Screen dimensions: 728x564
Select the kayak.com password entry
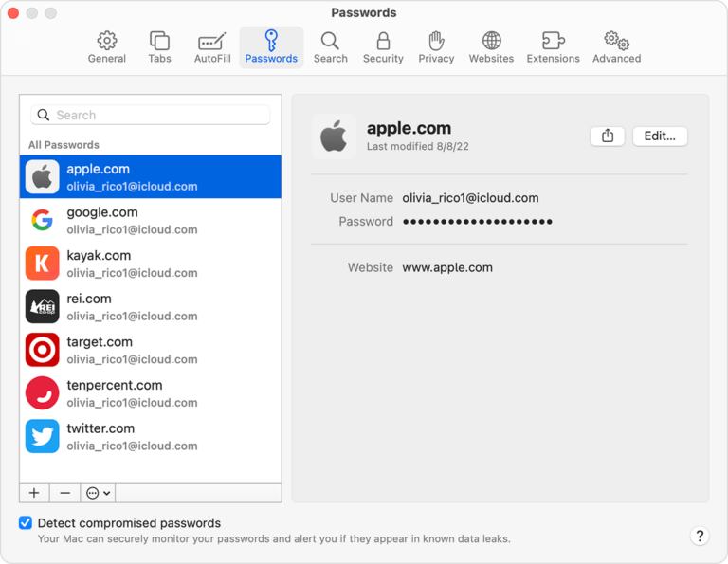pyautogui.click(x=151, y=264)
